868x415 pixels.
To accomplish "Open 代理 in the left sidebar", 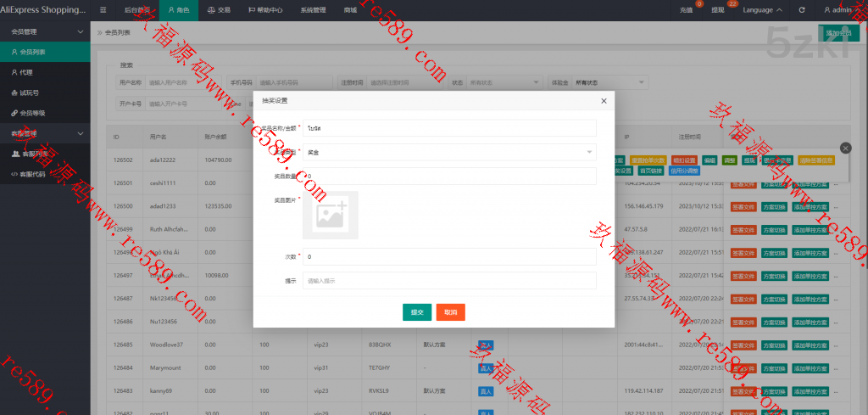I will tap(26, 72).
